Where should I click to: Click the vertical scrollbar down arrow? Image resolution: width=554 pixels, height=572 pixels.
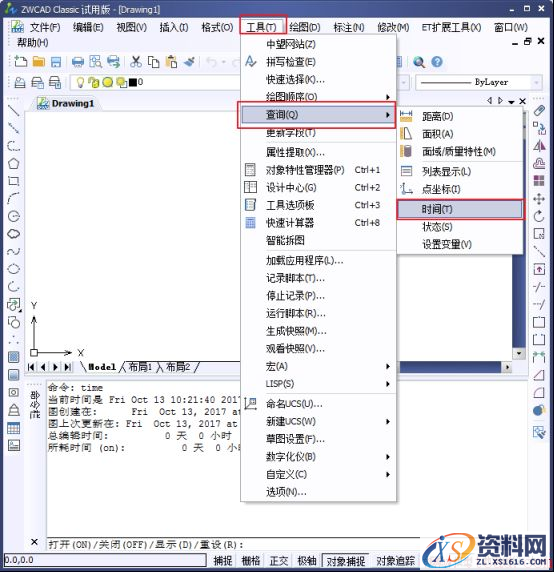click(x=519, y=353)
